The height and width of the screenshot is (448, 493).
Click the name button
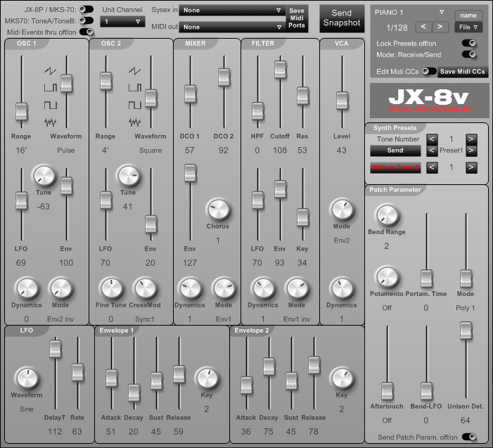(468, 15)
